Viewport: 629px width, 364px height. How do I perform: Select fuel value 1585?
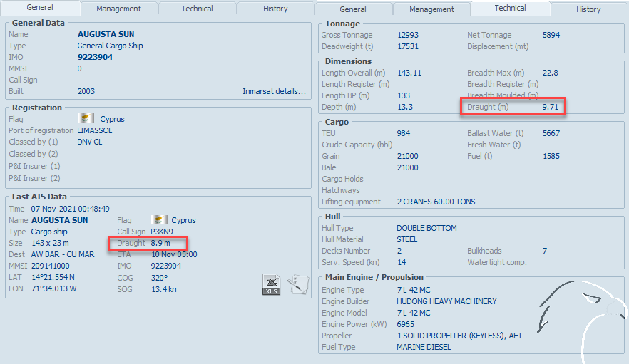pyautogui.click(x=551, y=156)
